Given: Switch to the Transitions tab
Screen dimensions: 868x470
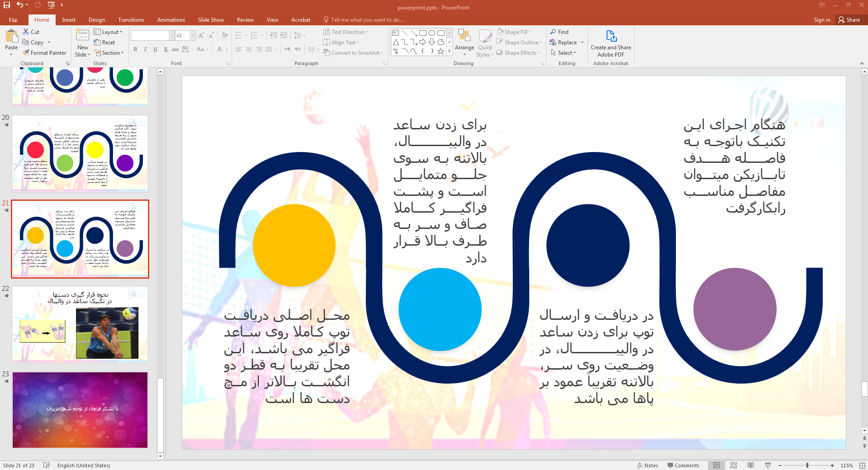Looking at the screenshot, I should pos(131,20).
